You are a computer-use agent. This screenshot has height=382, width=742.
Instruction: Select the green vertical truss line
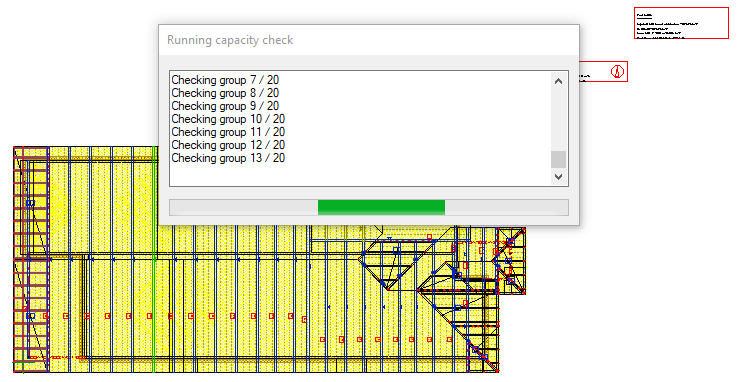coord(154,259)
